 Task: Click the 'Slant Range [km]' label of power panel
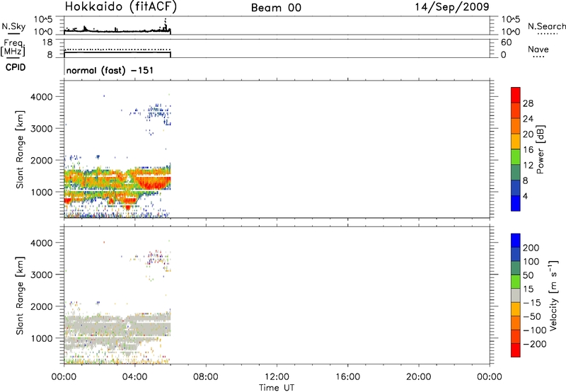[x=20, y=149]
